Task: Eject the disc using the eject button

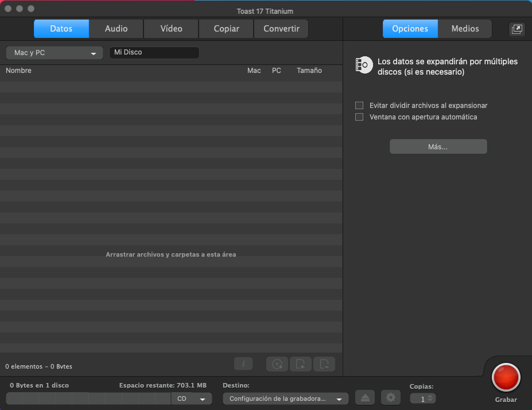Action: (x=365, y=398)
